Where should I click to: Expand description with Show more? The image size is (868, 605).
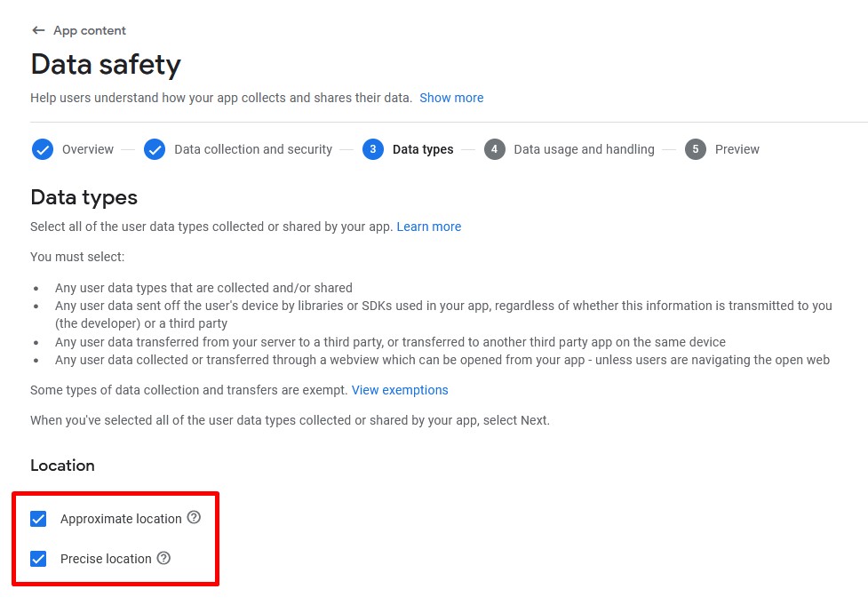(x=451, y=98)
